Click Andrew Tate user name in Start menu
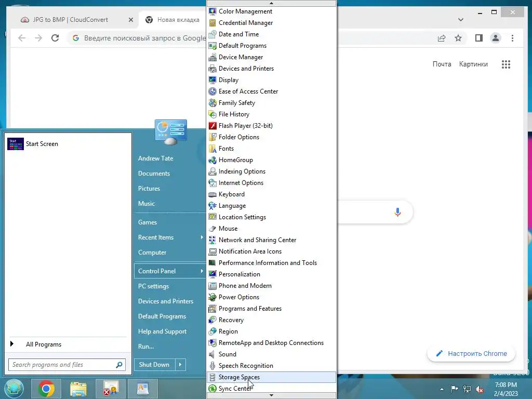The height and width of the screenshot is (399, 532). click(155, 158)
